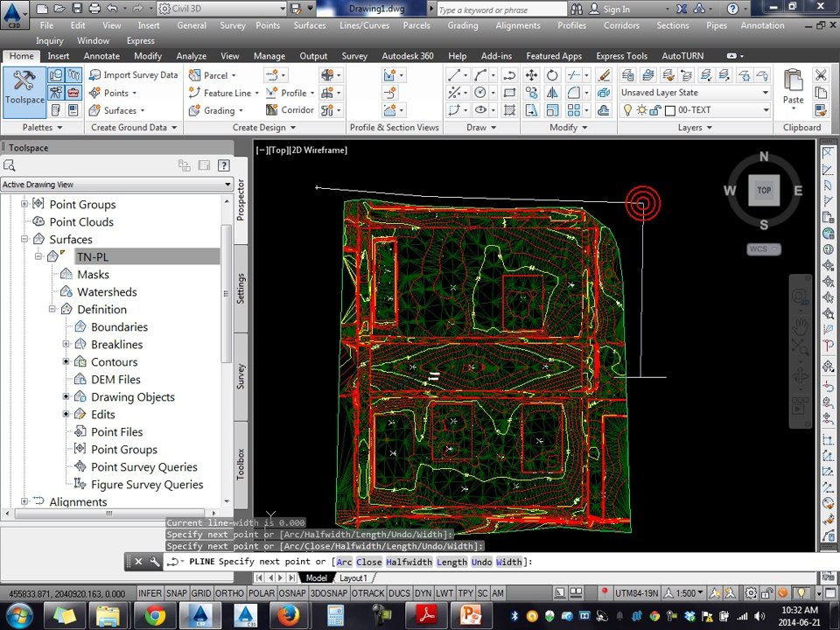Image resolution: width=840 pixels, height=630 pixels.
Task: Open the Corridors menu
Action: pyautogui.click(x=621, y=25)
